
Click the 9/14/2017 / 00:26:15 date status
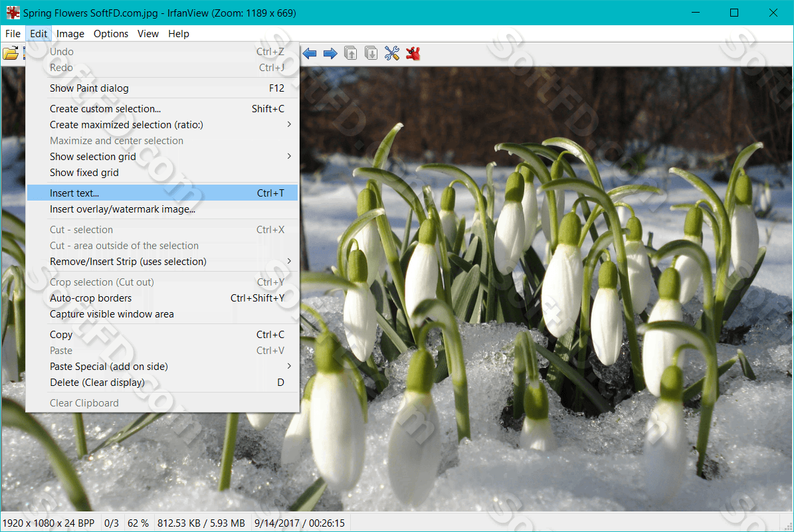[x=299, y=523]
